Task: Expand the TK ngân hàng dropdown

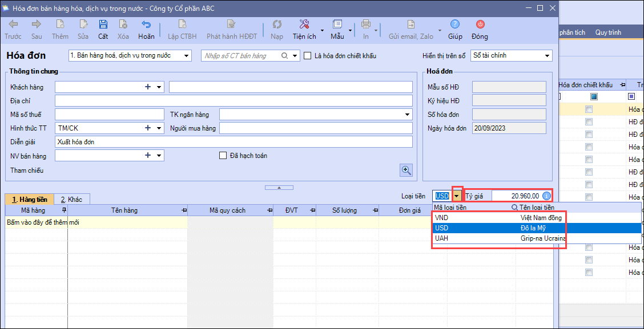Action: point(407,115)
